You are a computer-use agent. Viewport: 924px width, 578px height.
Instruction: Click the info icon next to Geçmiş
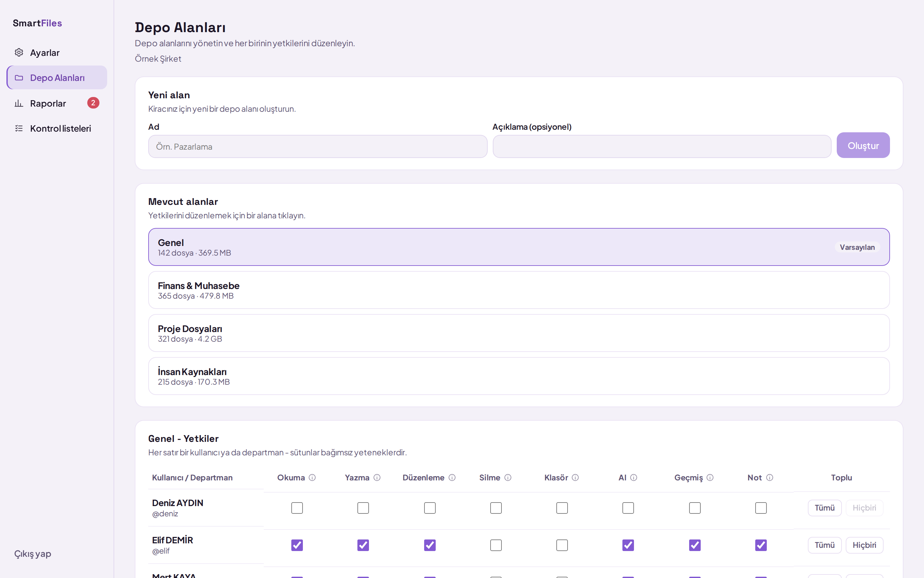tap(710, 477)
